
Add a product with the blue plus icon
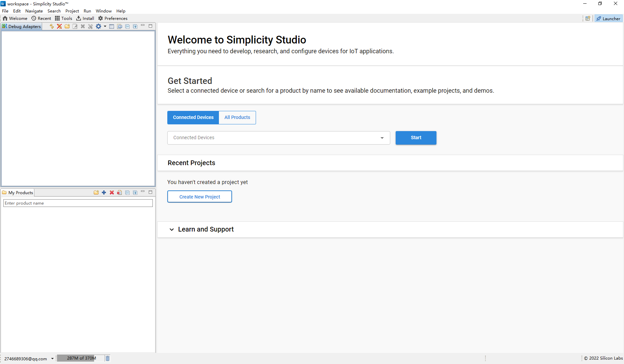point(104,192)
